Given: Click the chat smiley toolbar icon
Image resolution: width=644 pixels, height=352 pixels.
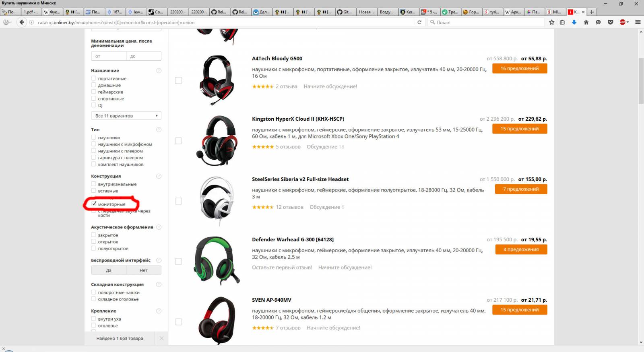Looking at the screenshot, I should [599, 22].
